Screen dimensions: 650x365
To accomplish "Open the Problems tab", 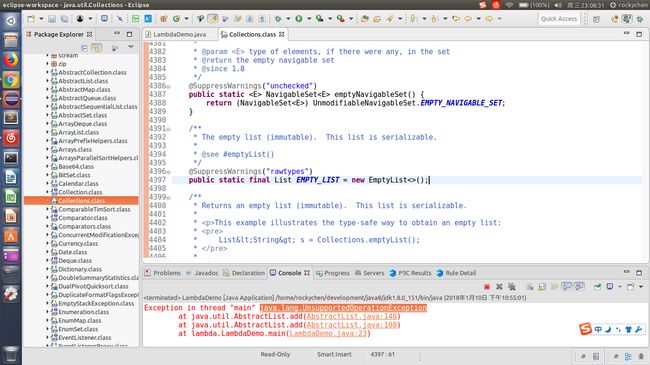I will 162,273.
